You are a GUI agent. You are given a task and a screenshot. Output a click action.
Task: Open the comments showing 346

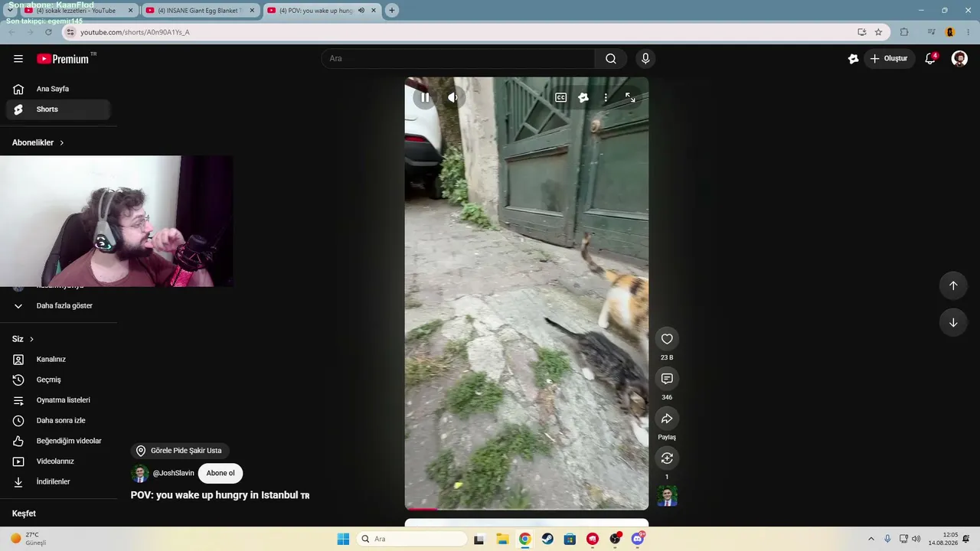pyautogui.click(x=667, y=379)
